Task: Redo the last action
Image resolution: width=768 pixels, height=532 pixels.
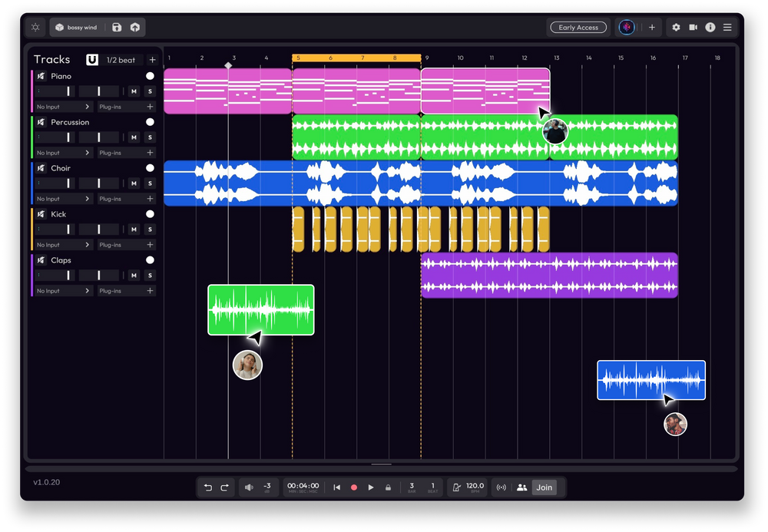Action: click(225, 487)
